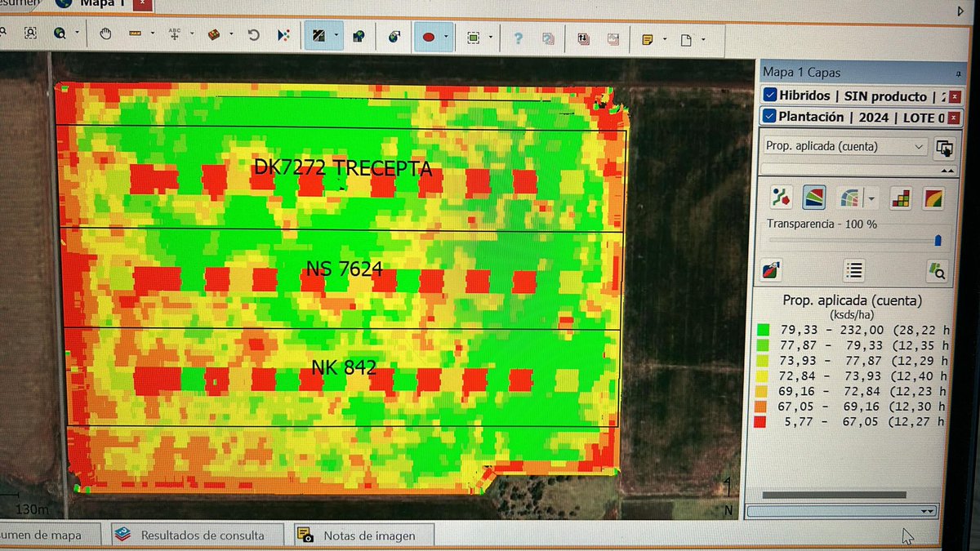Click the red up-down arrows sort icon
The width and height of the screenshot is (980, 551).
(x=583, y=38)
